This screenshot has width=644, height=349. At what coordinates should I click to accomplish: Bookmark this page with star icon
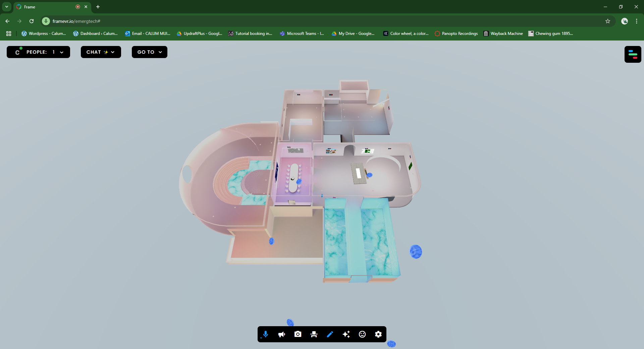[607, 21]
